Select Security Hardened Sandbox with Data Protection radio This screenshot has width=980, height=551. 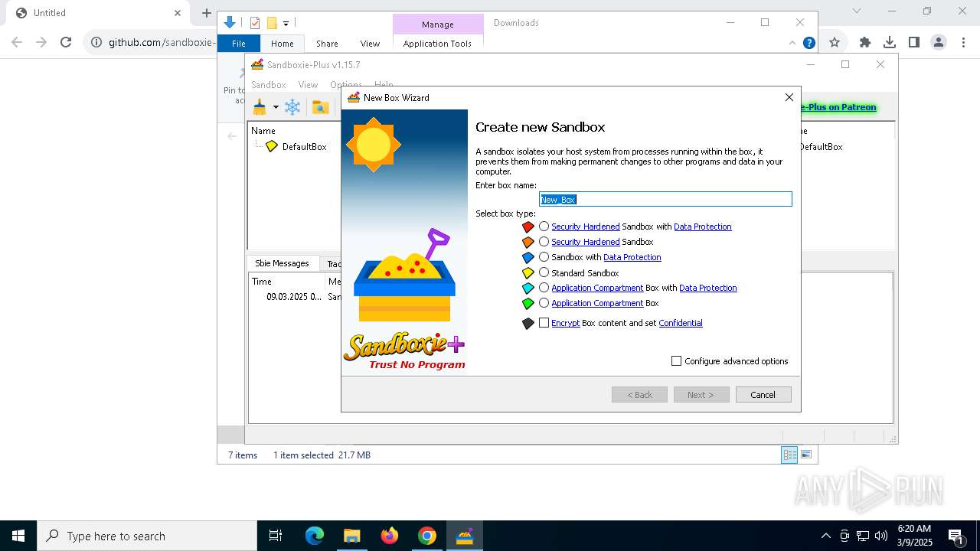point(544,227)
